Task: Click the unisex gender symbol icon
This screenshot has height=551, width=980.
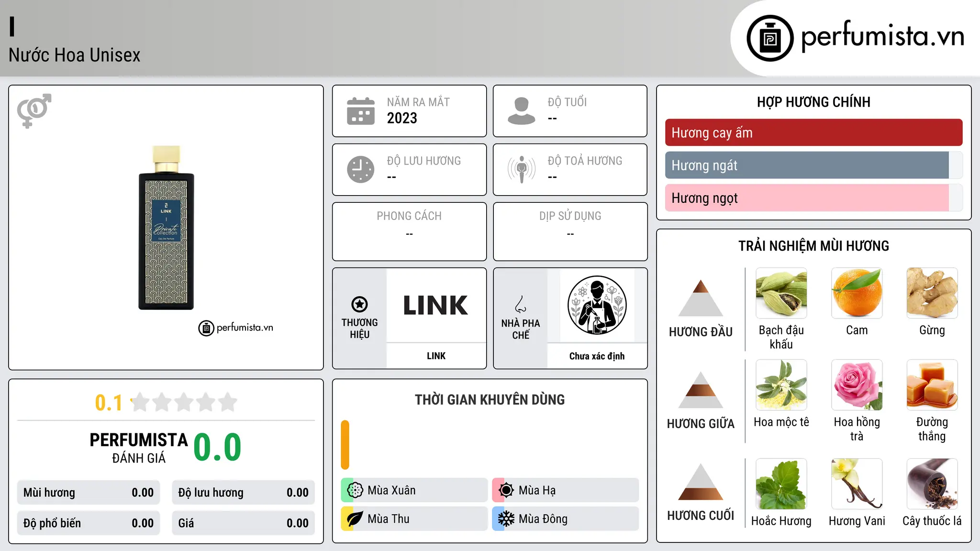Action: [34, 110]
